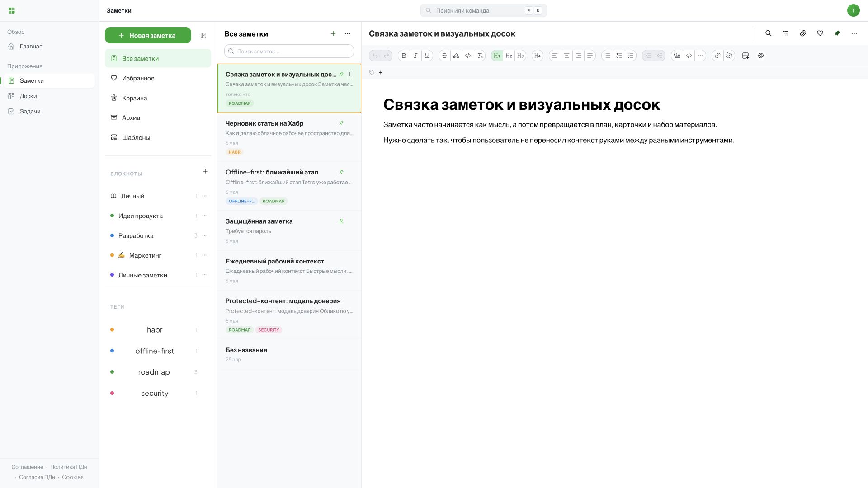868x488 pixels.
Task: Open the user avatar T
Action: [x=853, y=10]
